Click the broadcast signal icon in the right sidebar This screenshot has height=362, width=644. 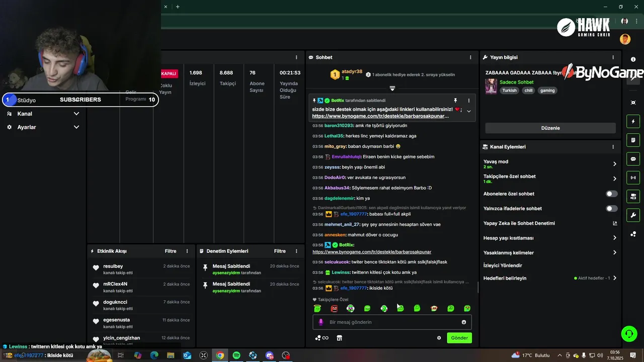[633, 177]
